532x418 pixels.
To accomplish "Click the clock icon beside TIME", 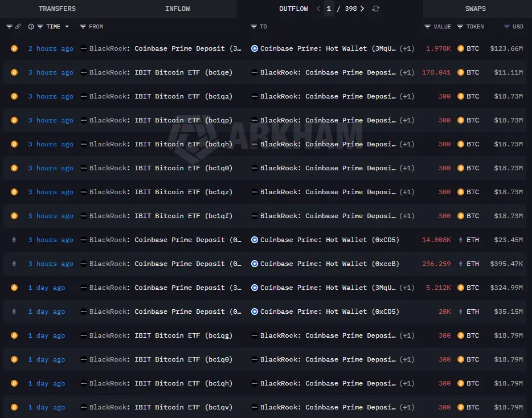I will pos(31,26).
